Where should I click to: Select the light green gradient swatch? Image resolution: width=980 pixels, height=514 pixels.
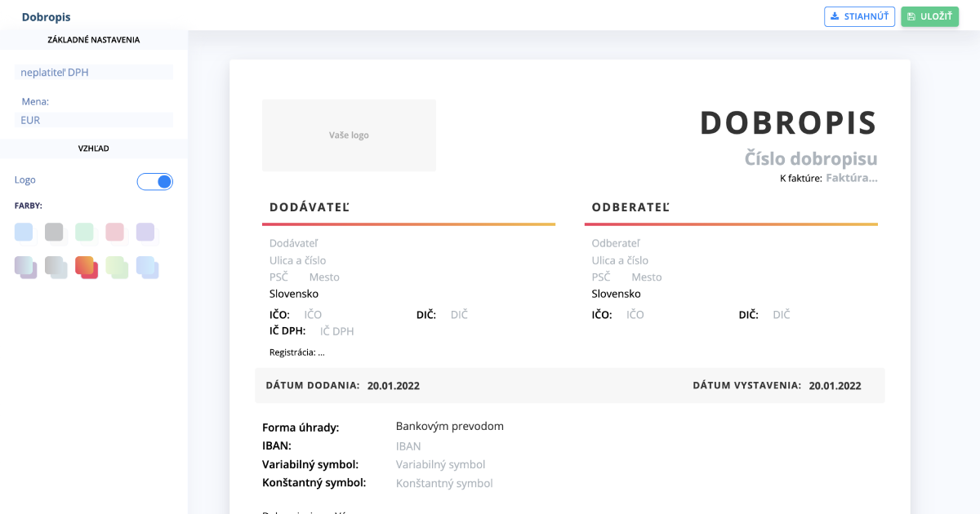[x=117, y=267]
